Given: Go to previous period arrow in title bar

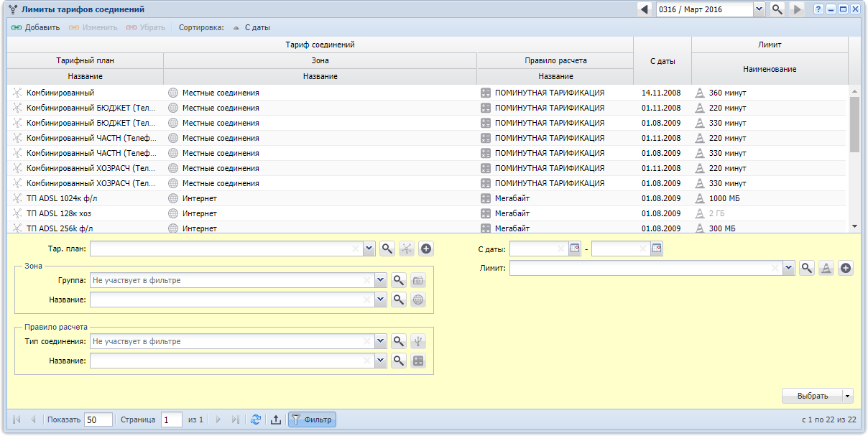Looking at the screenshot, I should pyautogui.click(x=645, y=9).
